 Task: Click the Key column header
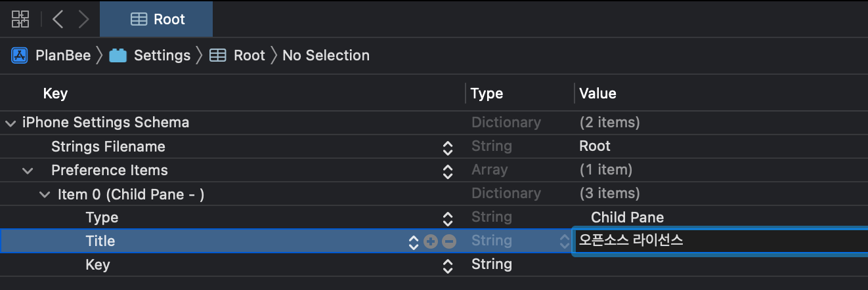[x=55, y=93]
